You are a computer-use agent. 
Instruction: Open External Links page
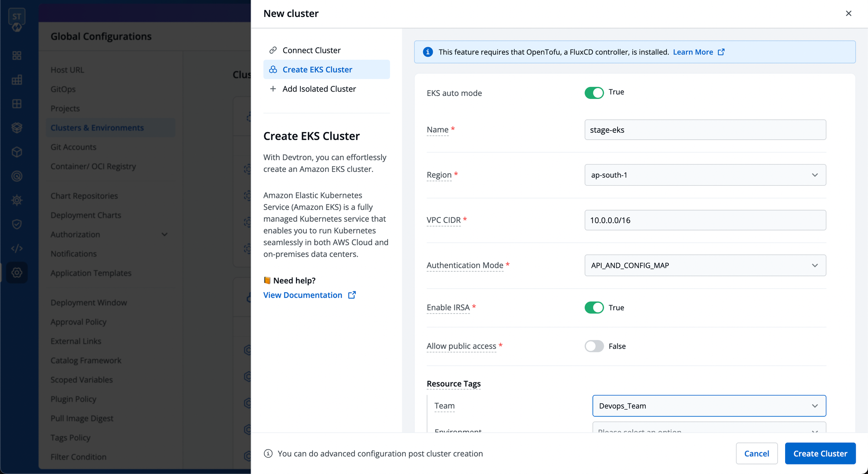point(76,341)
